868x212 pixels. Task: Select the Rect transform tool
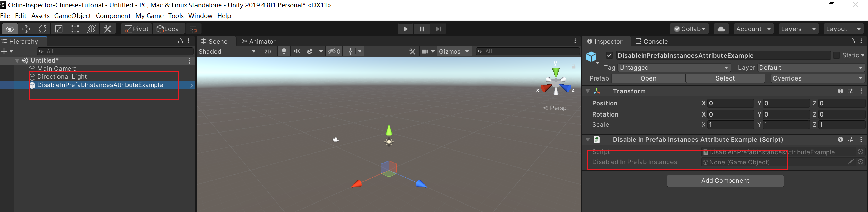tap(75, 29)
